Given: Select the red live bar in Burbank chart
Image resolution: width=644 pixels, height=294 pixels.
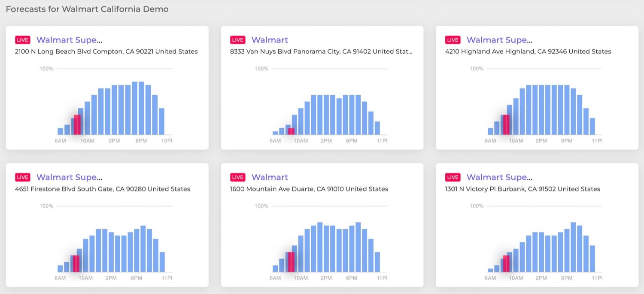Looking at the screenshot, I should pyautogui.click(x=506, y=264).
